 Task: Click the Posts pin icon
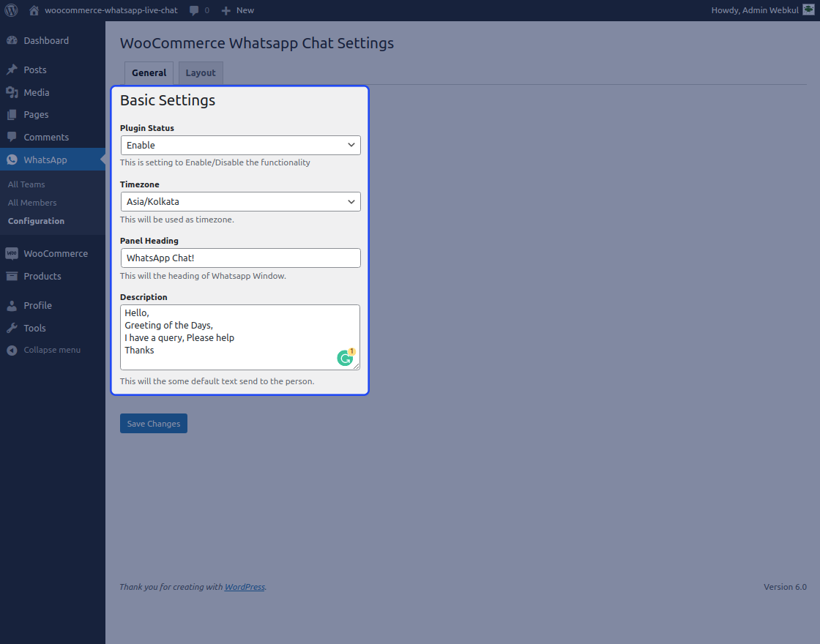(x=12, y=70)
